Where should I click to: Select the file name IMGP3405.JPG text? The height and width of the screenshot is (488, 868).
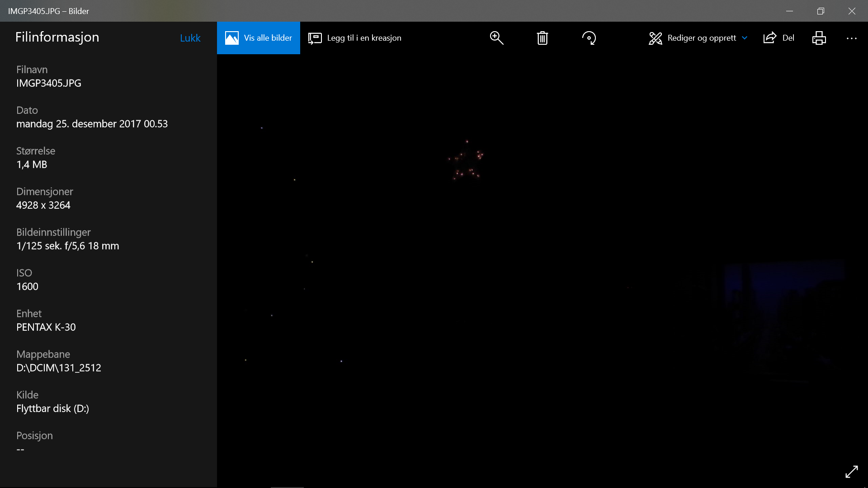[49, 83]
